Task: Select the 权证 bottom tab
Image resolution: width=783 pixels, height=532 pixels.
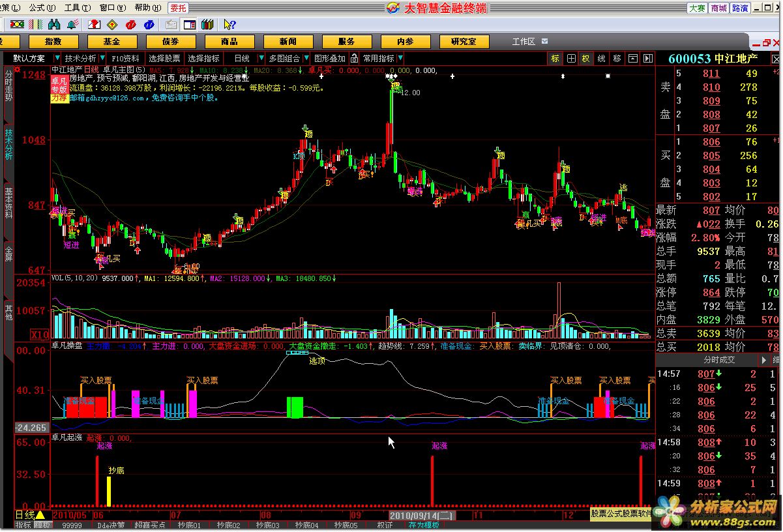Action: click(x=384, y=525)
